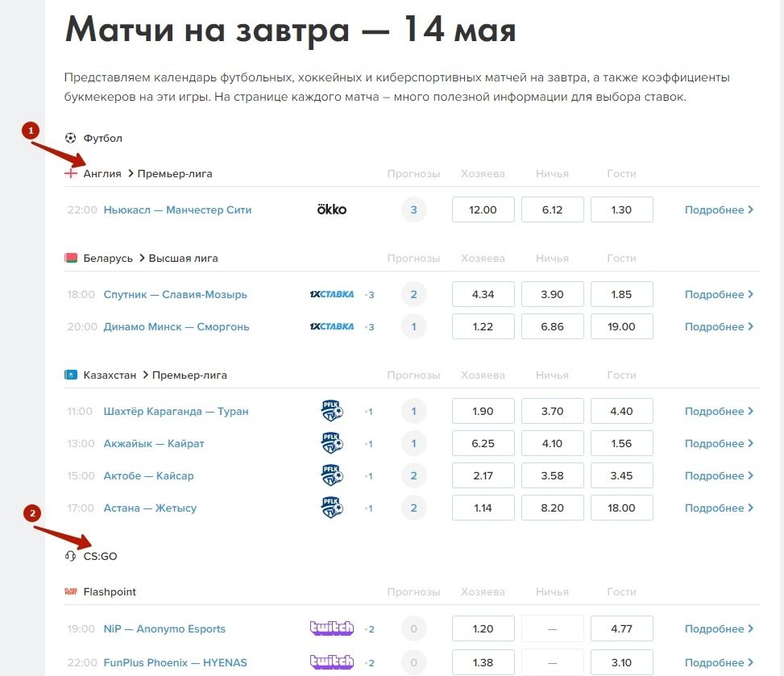Click predictions count badge for Актобе — Кайсар
Viewport: 784px width, 676px height.
pos(413,475)
